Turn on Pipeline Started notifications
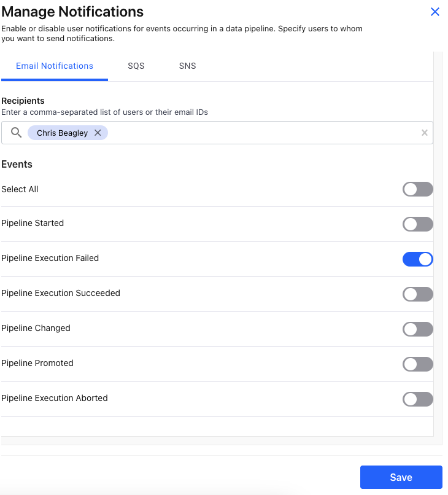The height and width of the screenshot is (495, 448). pos(417,224)
